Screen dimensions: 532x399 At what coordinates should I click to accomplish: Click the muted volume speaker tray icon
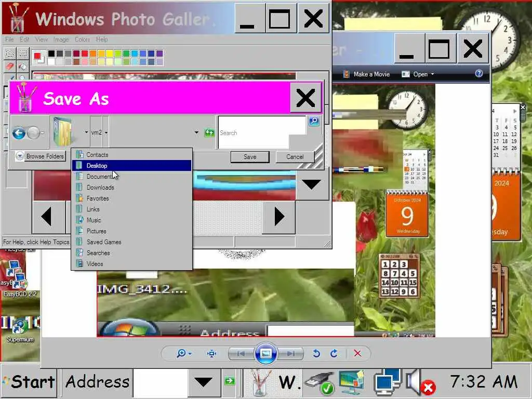pyautogui.click(x=421, y=383)
